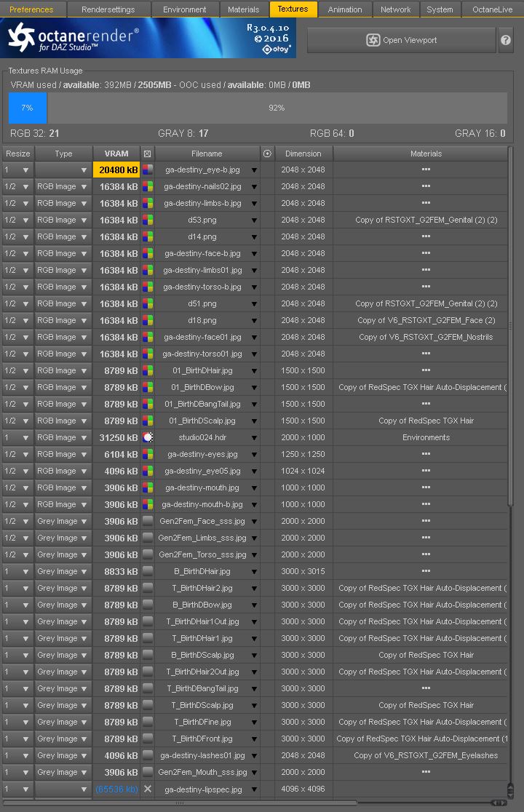Click the OctaneRender logo banner

[148, 38]
